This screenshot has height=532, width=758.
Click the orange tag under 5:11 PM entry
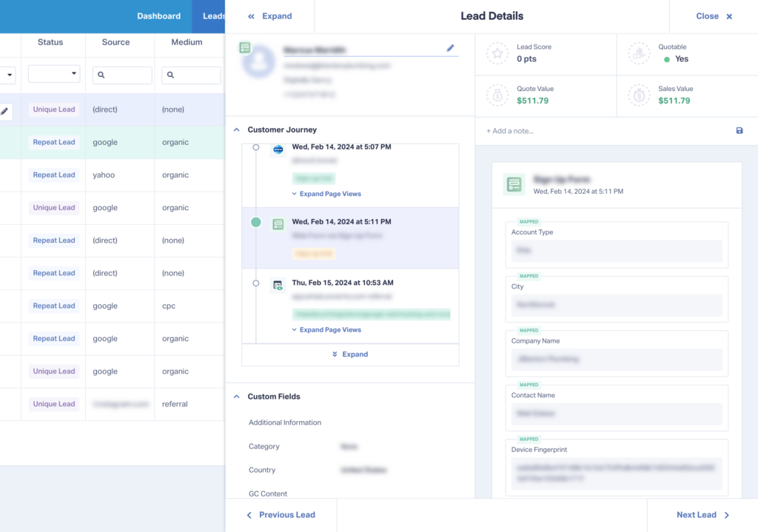(314, 254)
